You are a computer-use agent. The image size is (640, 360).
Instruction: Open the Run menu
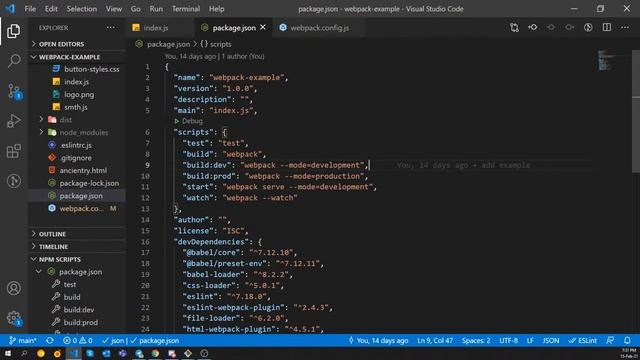(x=156, y=9)
